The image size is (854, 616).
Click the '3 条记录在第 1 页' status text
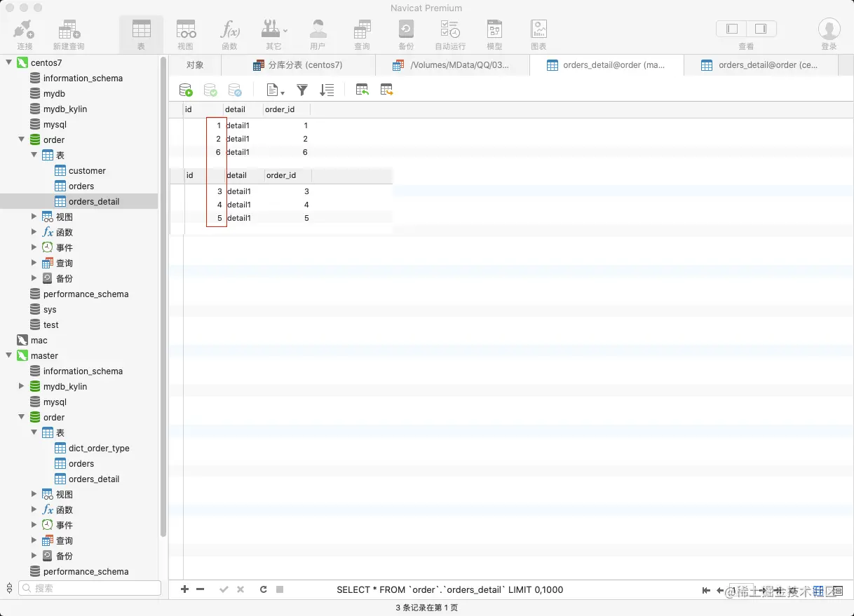[427, 608]
